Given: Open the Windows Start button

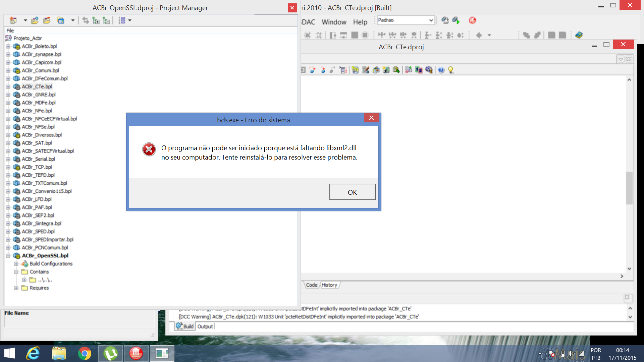Looking at the screenshot, I should (x=10, y=353).
